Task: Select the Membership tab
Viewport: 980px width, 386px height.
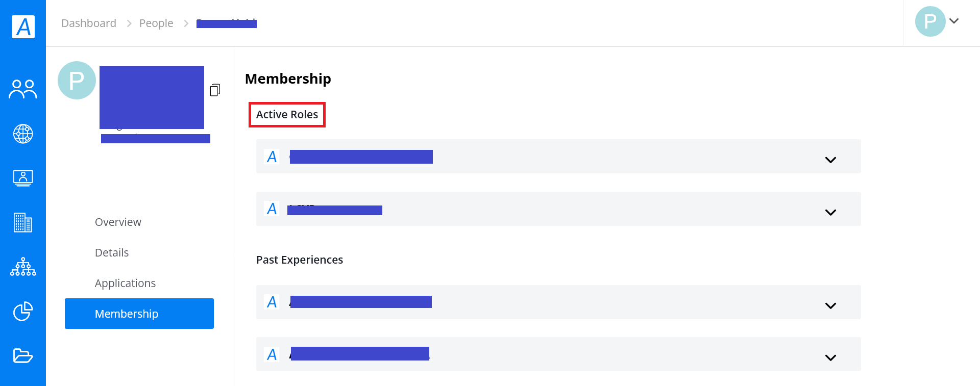Action: pos(139,314)
